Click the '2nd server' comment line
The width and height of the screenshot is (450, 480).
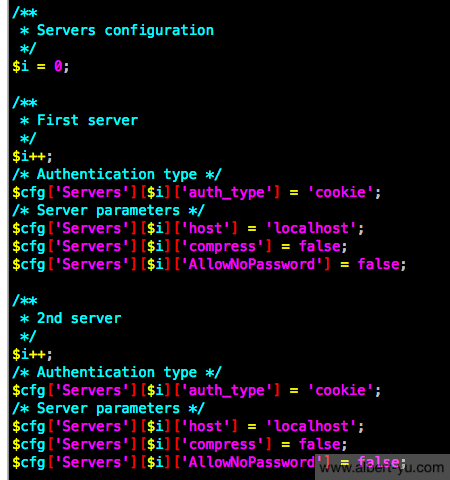pyautogui.click(x=79, y=318)
